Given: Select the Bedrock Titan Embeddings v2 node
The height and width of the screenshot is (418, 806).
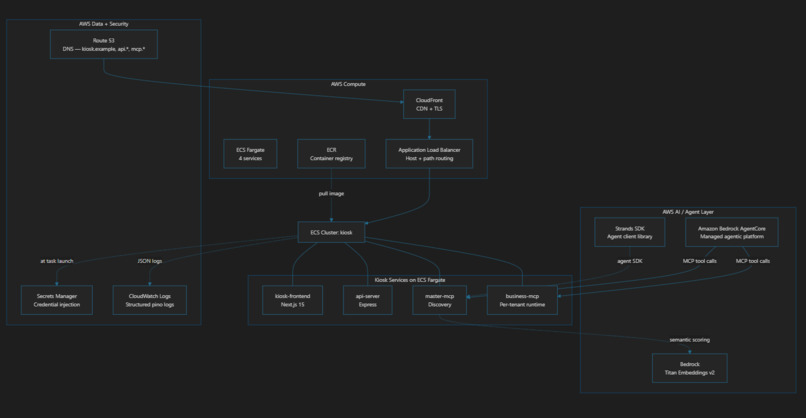Looking at the screenshot, I should [690, 368].
